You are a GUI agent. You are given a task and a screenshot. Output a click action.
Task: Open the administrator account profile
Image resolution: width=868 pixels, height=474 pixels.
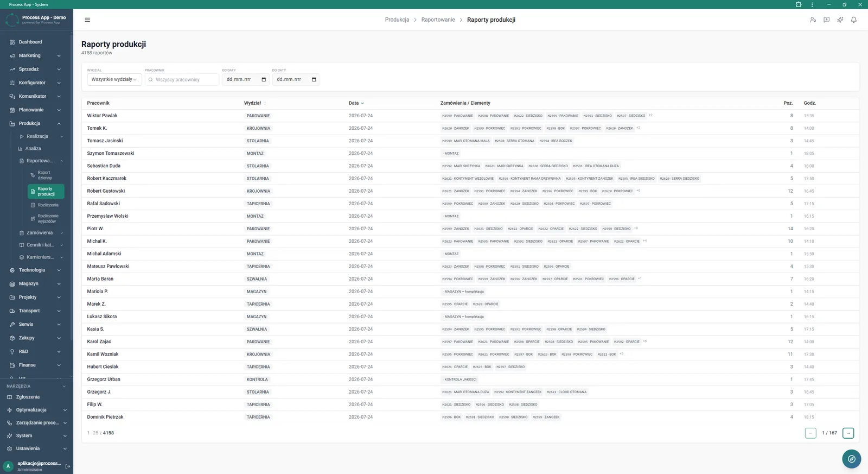(33, 466)
